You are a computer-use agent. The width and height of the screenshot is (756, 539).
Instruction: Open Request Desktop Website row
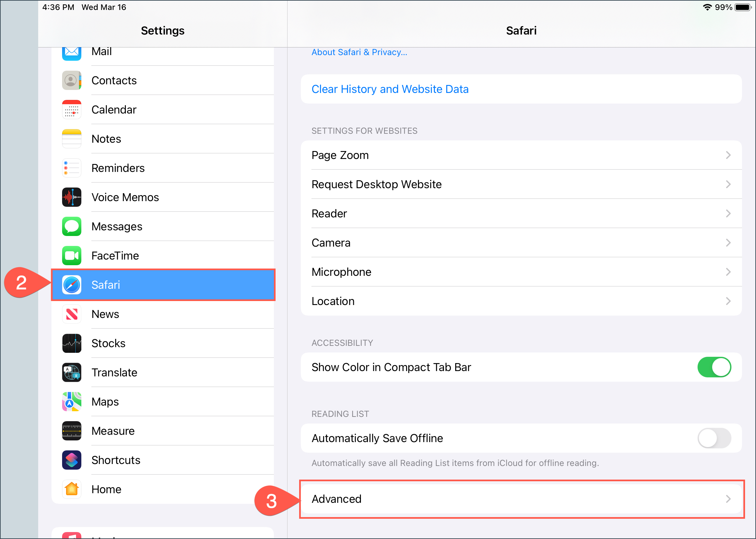(521, 184)
